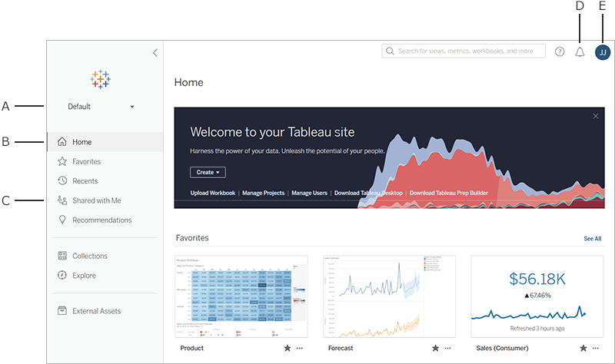
Task: Click the magnifying glass search icon
Action: [390, 51]
